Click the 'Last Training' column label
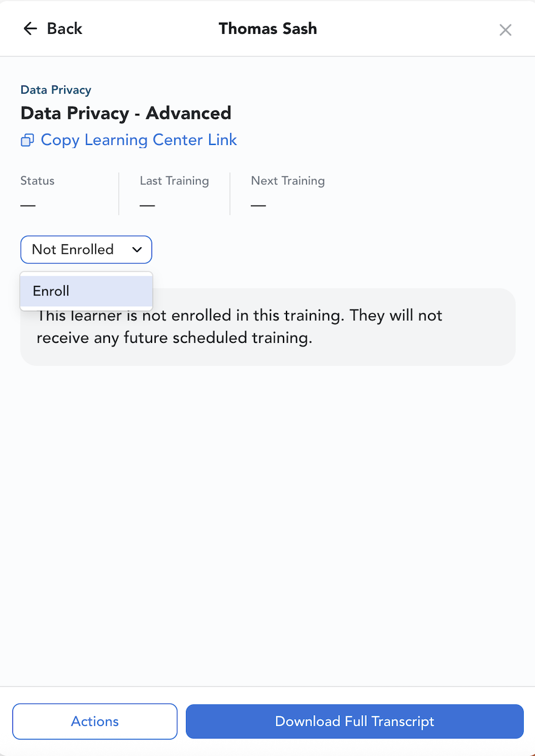This screenshot has height=756, width=535. click(174, 181)
